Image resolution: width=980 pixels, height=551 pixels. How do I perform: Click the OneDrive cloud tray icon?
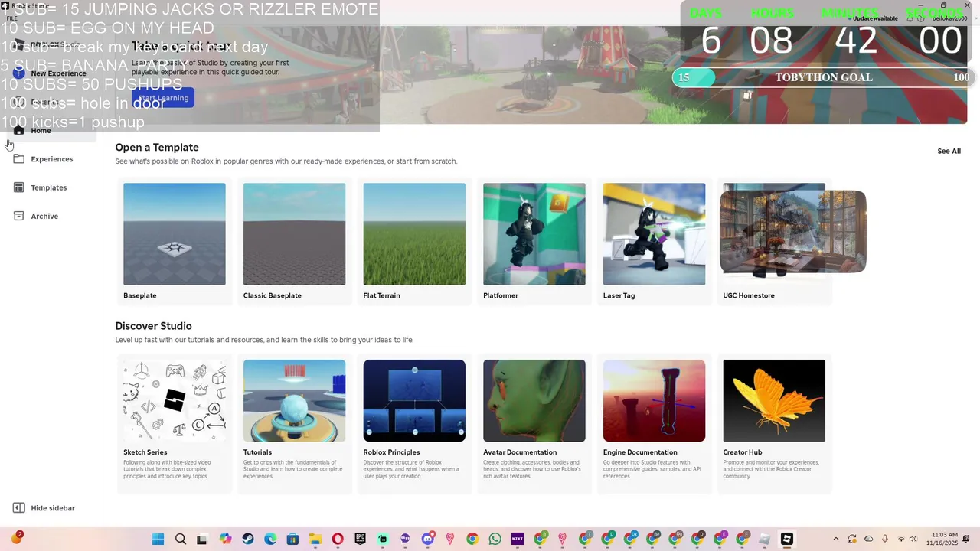point(867,540)
